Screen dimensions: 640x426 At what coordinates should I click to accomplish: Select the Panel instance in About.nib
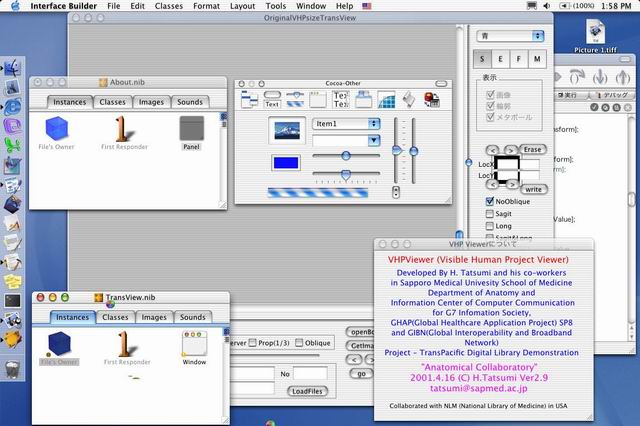point(191,129)
